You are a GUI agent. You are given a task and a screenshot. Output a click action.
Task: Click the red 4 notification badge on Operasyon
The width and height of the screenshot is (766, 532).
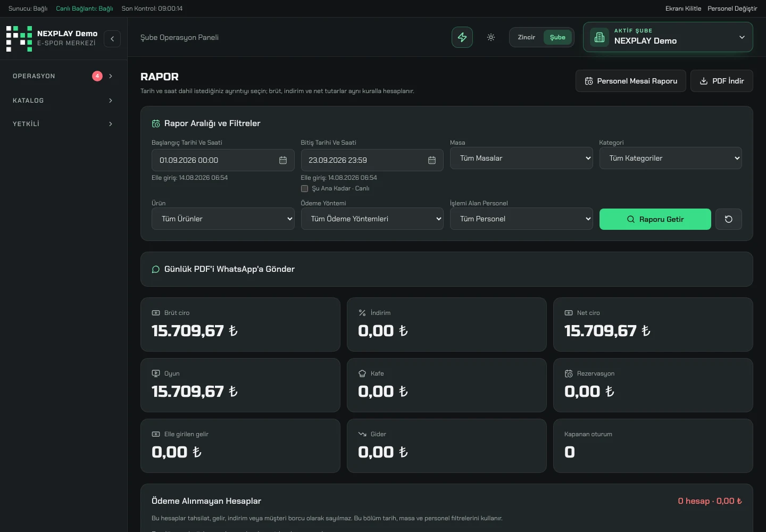pos(97,76)
